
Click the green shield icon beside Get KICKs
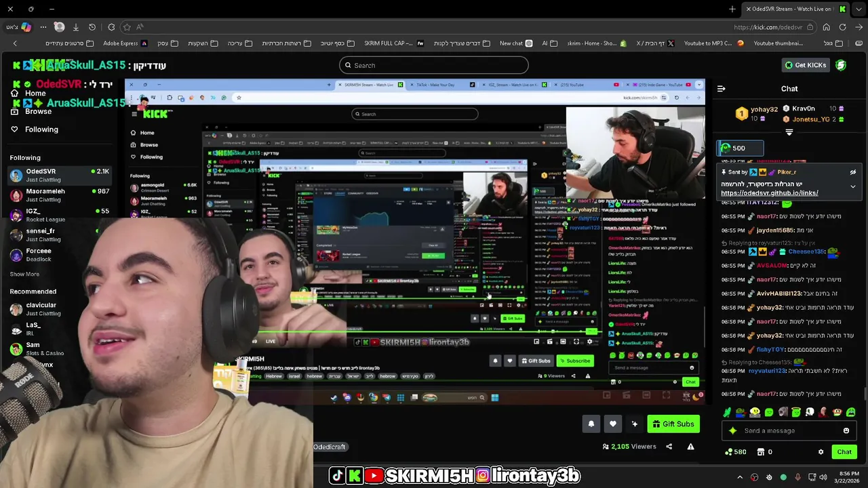coord(841,65)
